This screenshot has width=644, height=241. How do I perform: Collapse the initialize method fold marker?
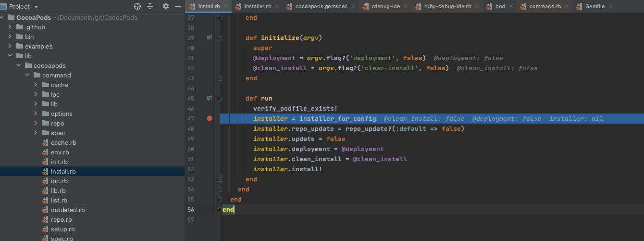click(x=220, y=38)
